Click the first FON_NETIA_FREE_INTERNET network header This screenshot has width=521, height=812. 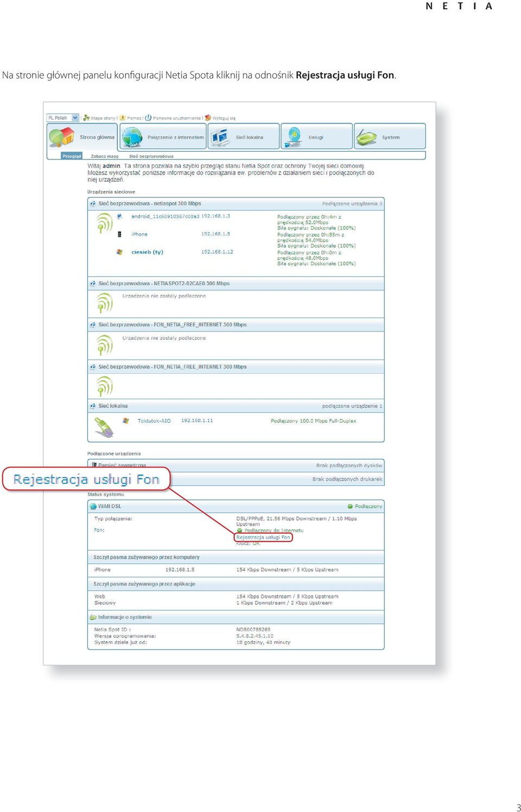236,324
